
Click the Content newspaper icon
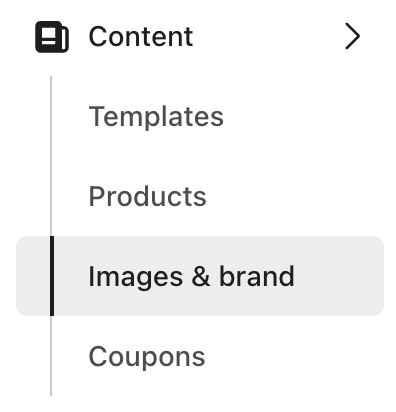pyautogui.click(x=52, y=37)
